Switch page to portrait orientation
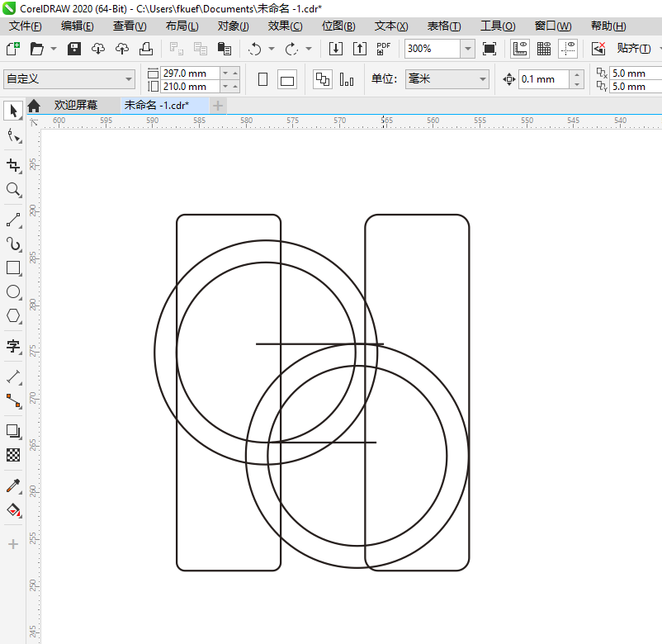 coord(262,79)
